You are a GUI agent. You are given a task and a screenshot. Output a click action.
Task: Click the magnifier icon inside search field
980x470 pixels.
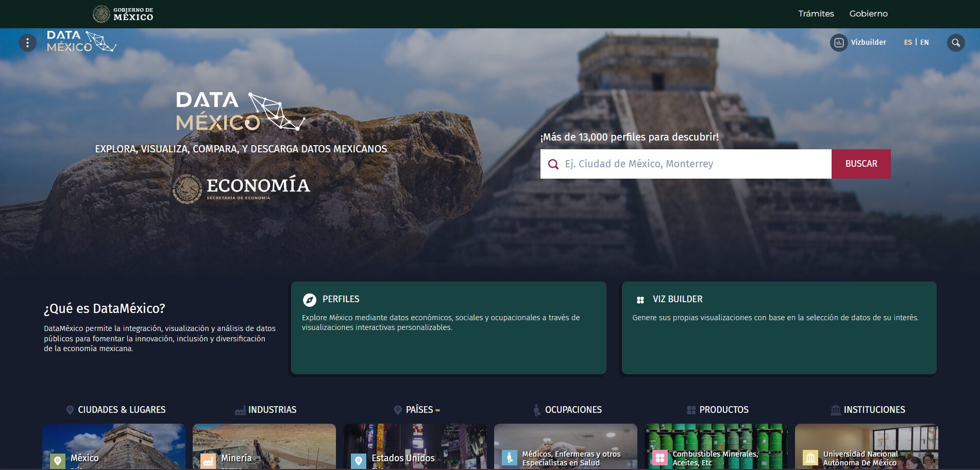coord(553,164)
